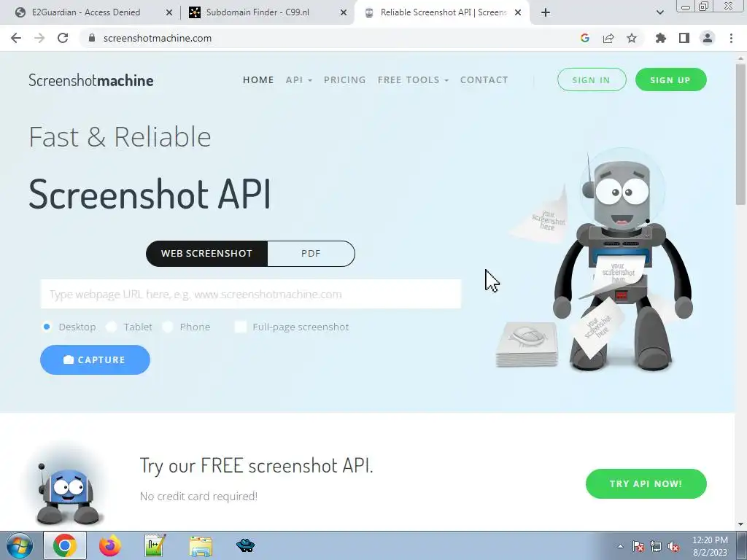This screenshot has width=747, height=560.
Task: Click the TRY API NOW! button
Action: point(646,484)
